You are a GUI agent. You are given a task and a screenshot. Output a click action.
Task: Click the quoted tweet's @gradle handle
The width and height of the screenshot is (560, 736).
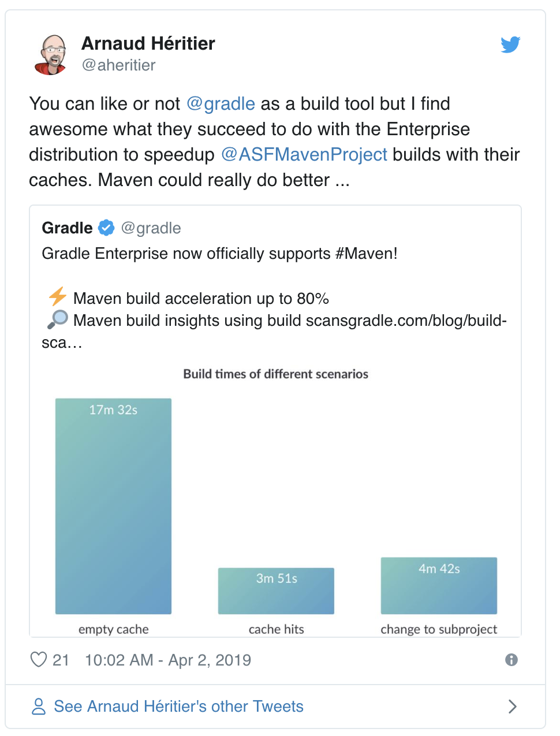click(x=151, y=228)
